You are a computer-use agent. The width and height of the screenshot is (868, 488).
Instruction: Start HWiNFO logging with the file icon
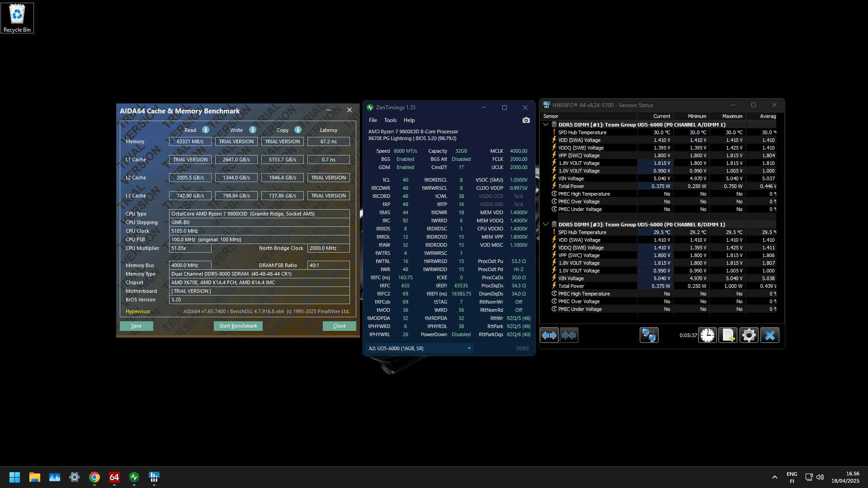[728, 335]
